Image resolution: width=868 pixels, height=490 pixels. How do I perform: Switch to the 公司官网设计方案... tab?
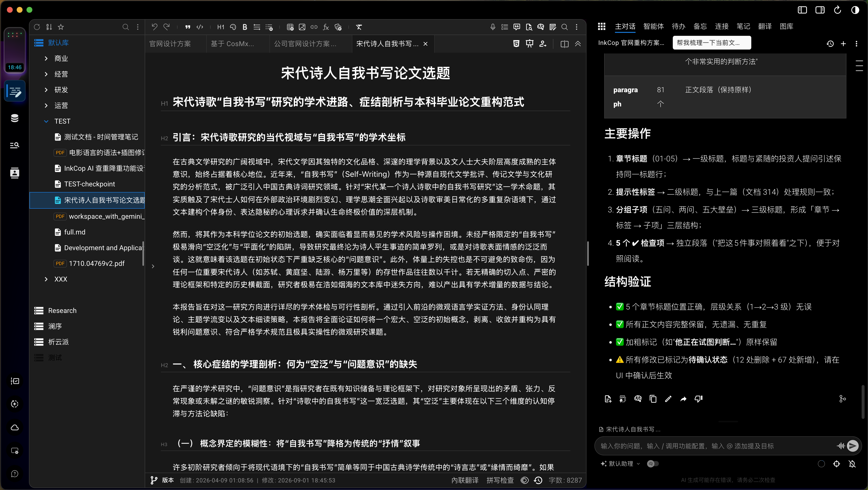[305, 44]
